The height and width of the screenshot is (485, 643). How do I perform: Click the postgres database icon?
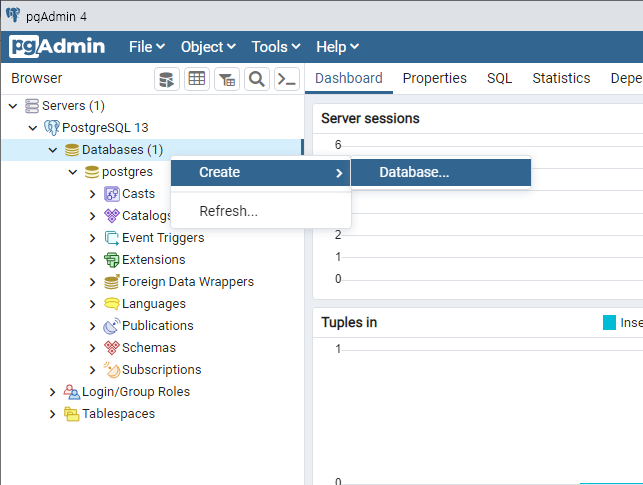91,172
